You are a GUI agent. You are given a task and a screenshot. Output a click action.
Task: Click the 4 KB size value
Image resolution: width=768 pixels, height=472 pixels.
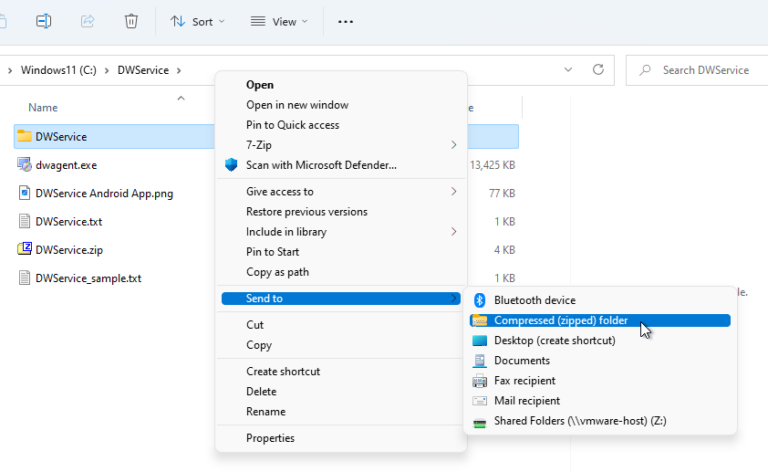point(504,250)
